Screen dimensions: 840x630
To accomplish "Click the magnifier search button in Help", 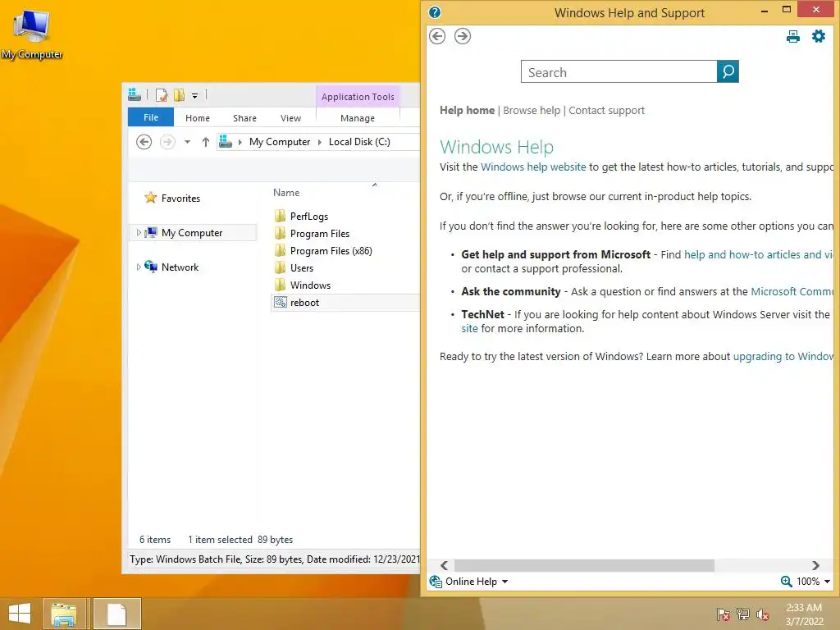I will [x=728, y=71].
